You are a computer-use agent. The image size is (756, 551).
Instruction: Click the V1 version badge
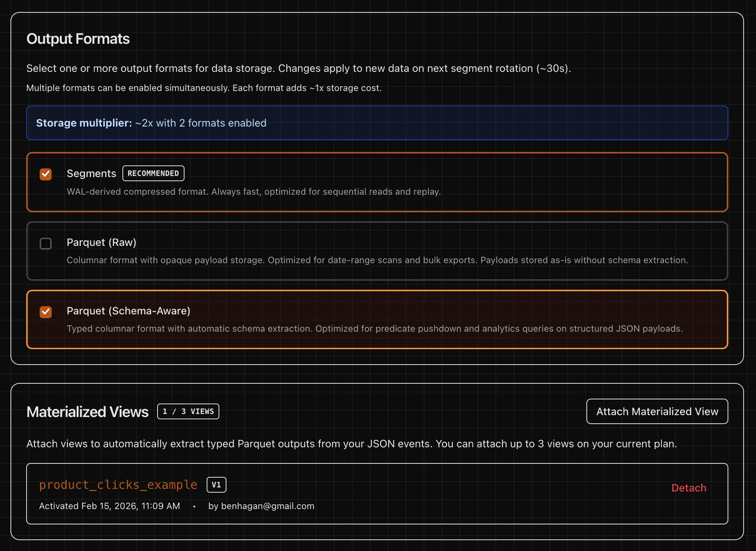[x=216, y=484]
